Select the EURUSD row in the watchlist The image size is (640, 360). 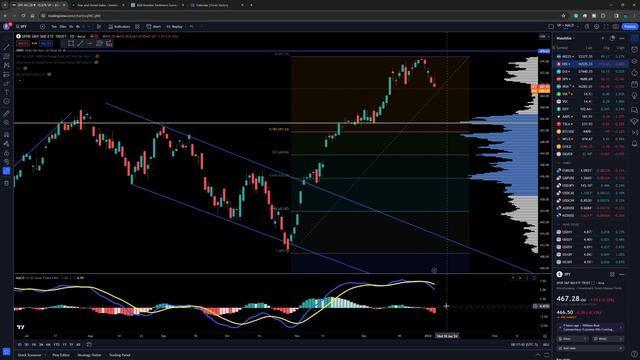pos(591,170)
